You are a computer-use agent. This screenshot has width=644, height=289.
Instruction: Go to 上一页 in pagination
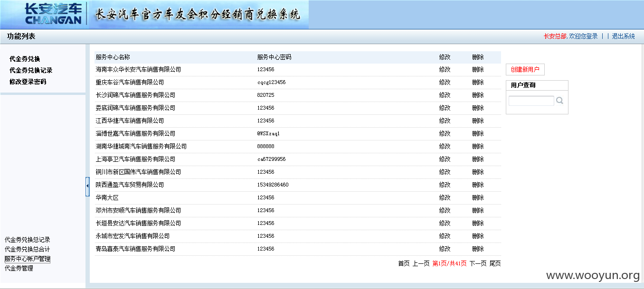[x=421, y=263]
